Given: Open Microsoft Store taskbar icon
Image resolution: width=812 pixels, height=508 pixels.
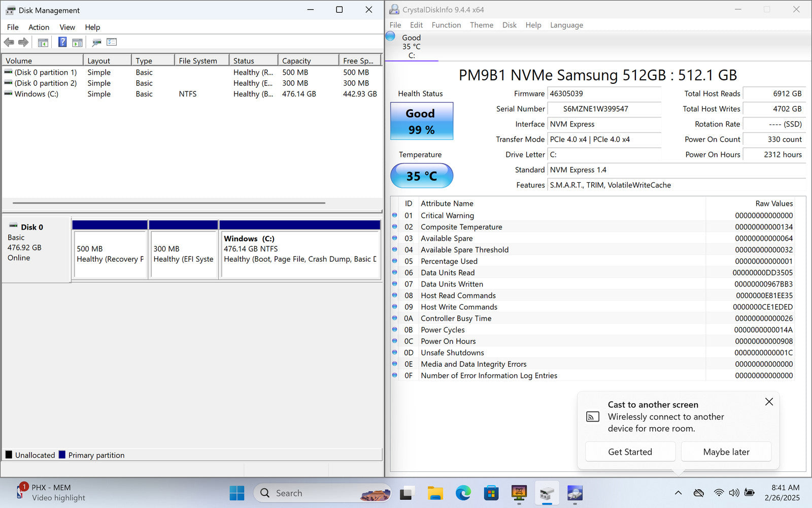Looking at the screenshot, I should tap(491, 493).
